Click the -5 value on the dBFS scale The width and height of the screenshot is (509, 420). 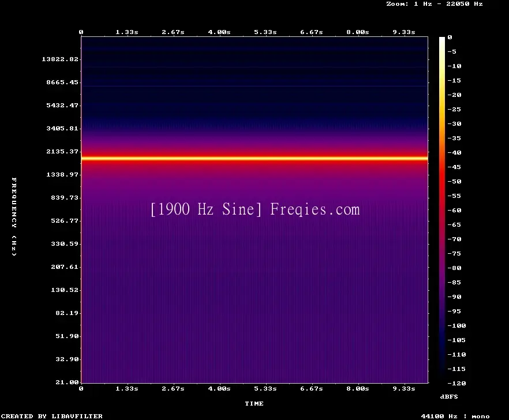pyautogui.click(x=452, y=51)
